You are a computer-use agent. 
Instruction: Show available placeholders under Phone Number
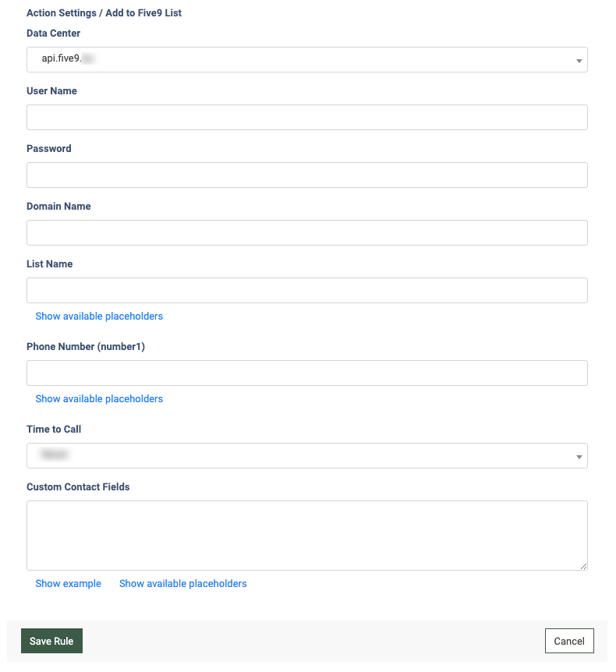[x=99, y=399]
